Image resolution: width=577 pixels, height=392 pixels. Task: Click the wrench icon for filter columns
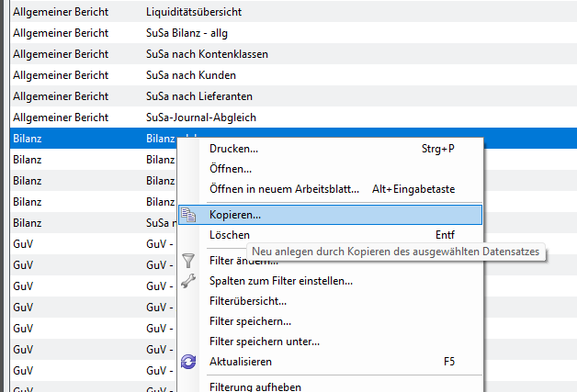[188, 280]
